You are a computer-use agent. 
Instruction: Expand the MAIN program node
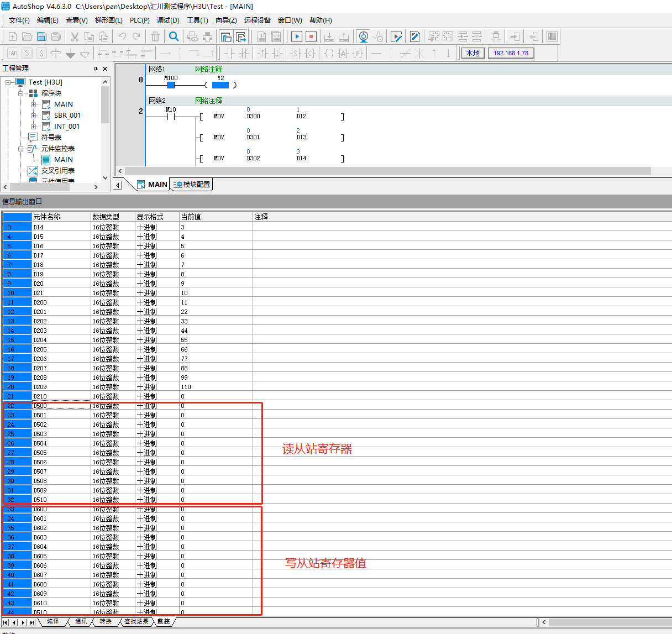[x=34, y=104]
